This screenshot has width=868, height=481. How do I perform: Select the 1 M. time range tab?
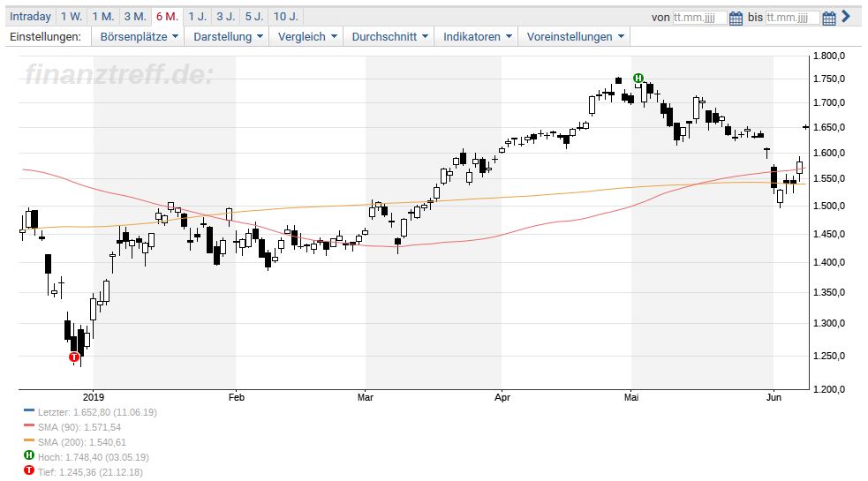[x=103, y=17]
